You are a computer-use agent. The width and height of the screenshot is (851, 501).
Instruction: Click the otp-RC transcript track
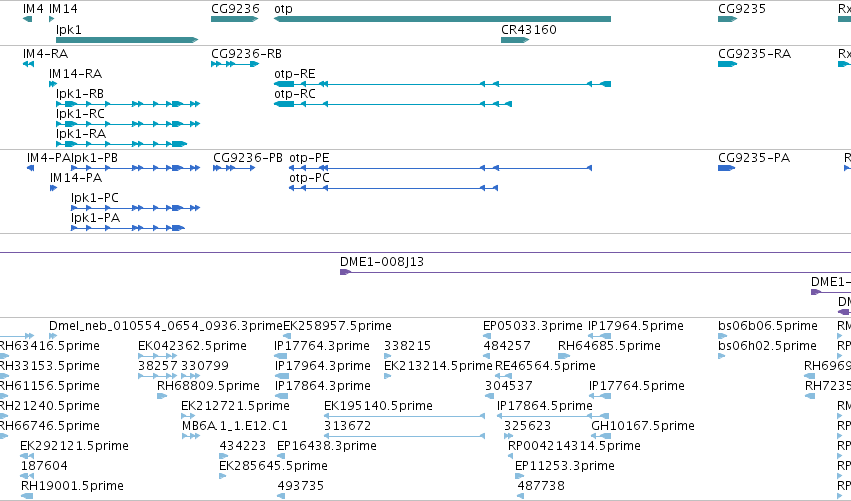point(393,104)
